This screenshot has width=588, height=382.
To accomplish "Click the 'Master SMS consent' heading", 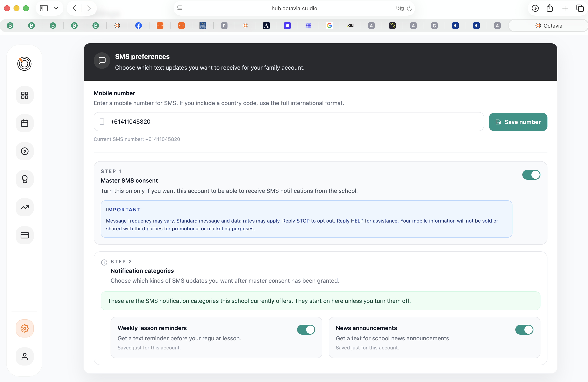I will coord(129,180).
